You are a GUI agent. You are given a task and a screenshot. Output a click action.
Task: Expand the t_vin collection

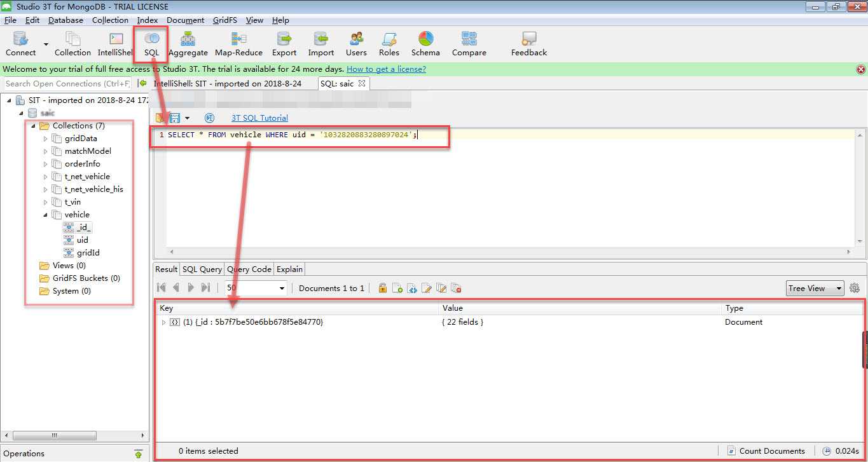pos(45,201)
